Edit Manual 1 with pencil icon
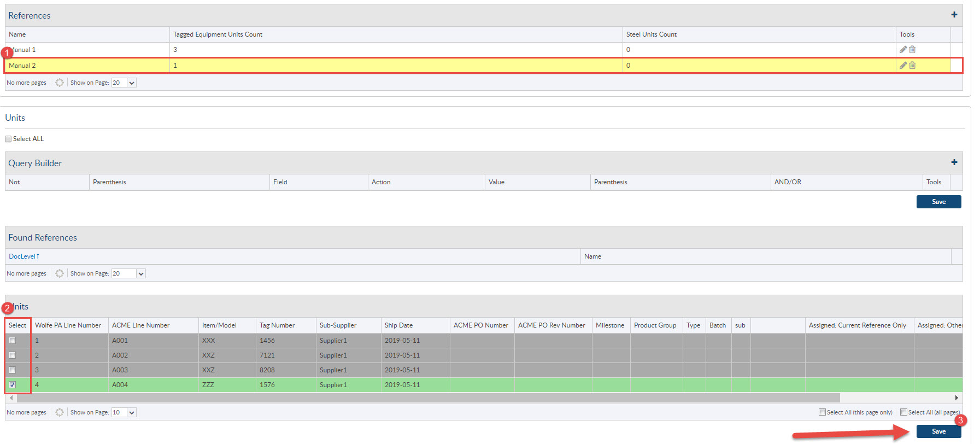This screenshot has width=980, height=444. pos(903,49)
